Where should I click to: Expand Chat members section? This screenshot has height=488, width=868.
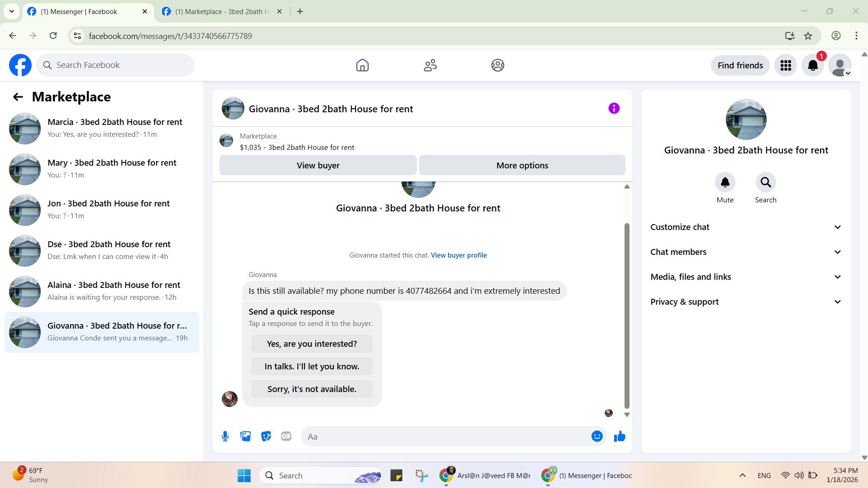click(x=746, y=252)
